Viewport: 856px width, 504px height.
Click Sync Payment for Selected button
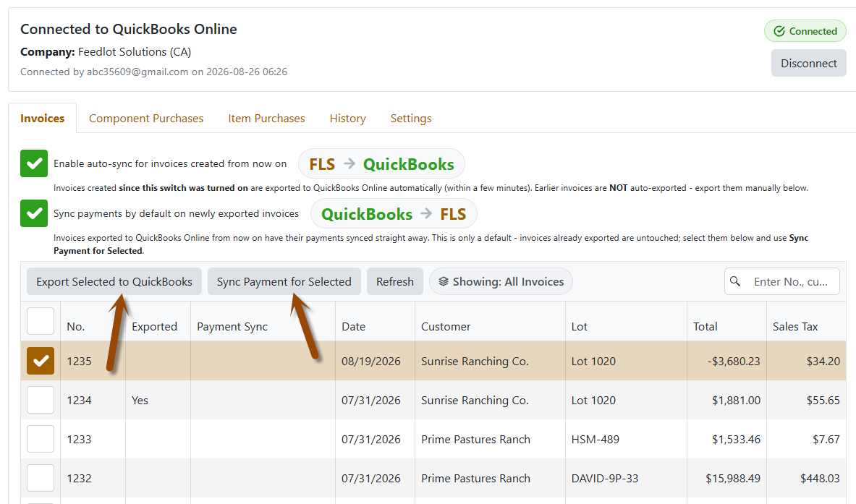point(284,281)
